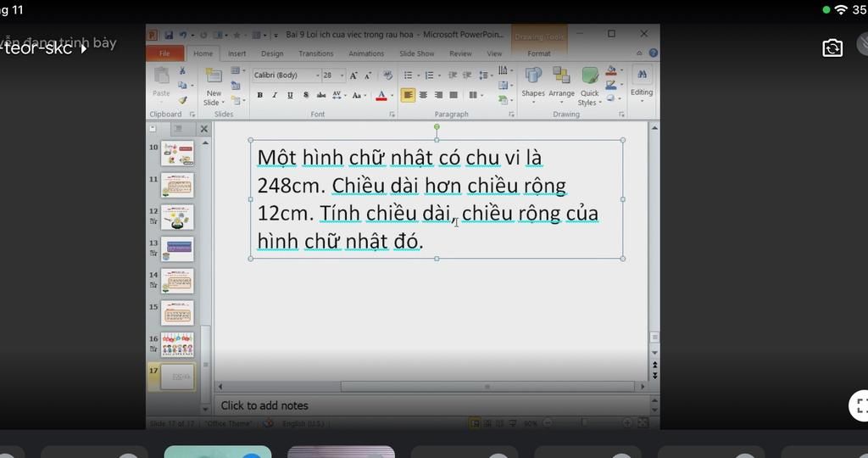Screen dimensions: 868x458
Task: Click the Shape Effects icon
Action: (x=611, y=98)
